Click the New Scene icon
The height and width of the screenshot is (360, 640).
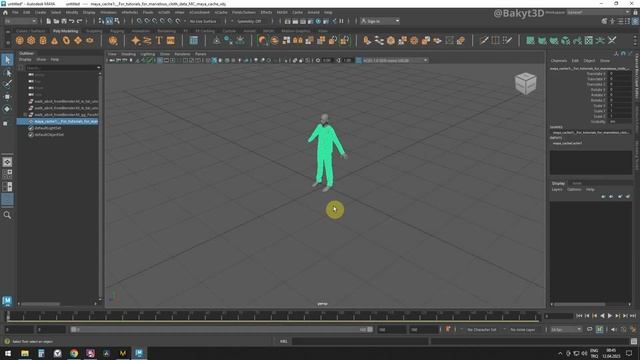point(49,21)
